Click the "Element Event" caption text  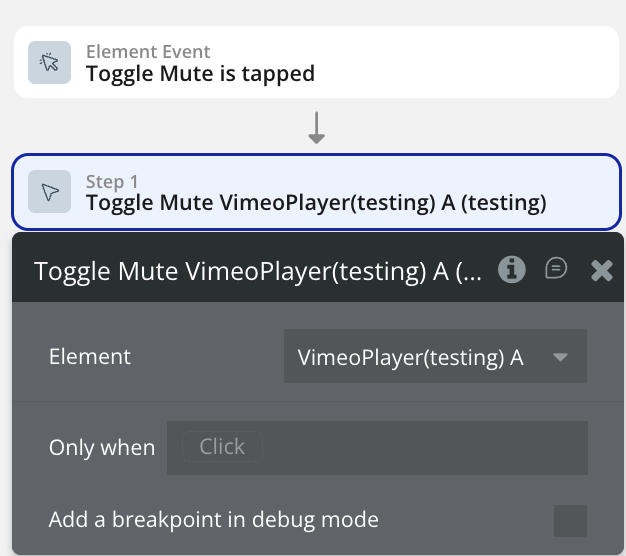[149, 52]
